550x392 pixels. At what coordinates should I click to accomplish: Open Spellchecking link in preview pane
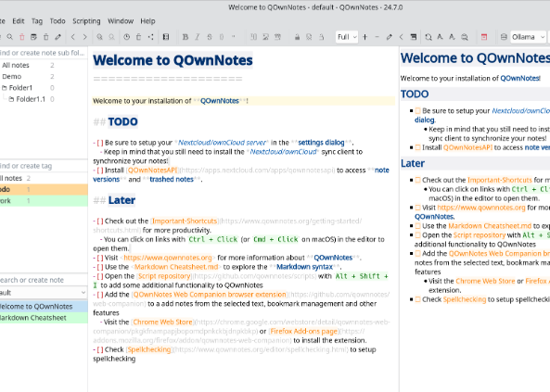465,299
